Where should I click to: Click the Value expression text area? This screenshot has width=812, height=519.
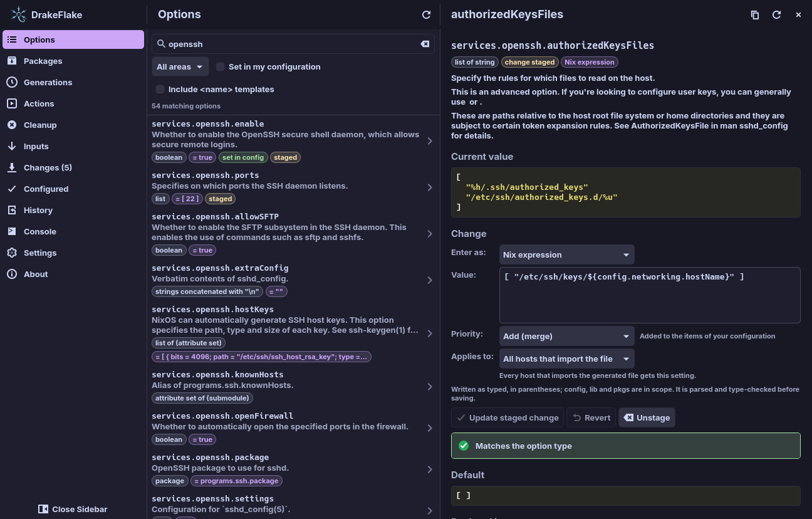650,295
